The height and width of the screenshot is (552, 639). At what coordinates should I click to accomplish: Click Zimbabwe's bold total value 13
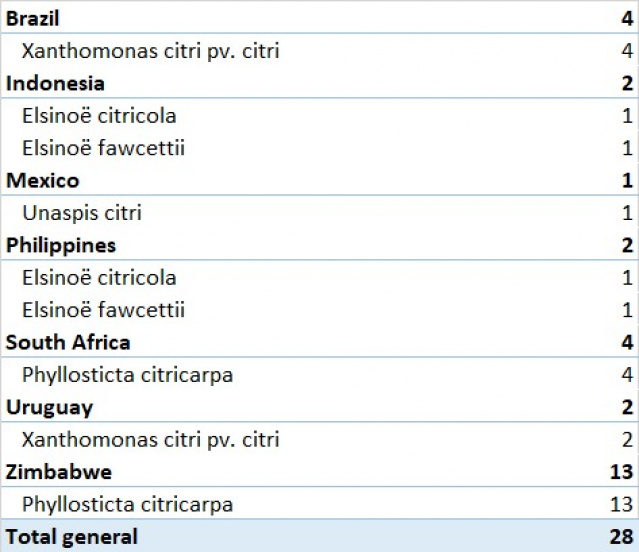click(x=623, y=472)
